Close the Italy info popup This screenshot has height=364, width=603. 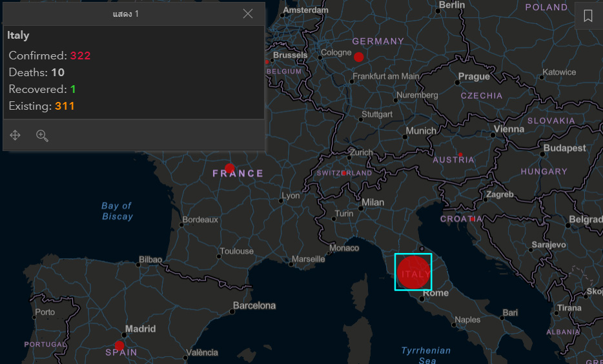pyautogui.click(x=248, y=14)
